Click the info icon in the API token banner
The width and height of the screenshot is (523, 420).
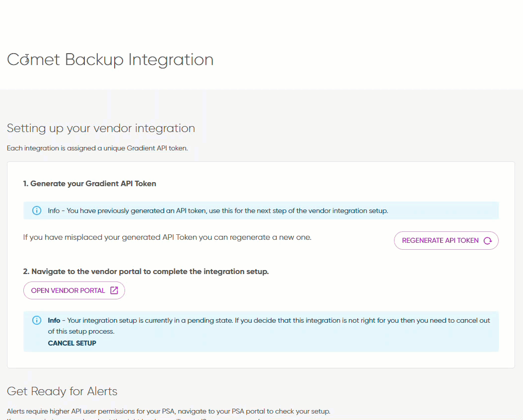click(x=37, y=210)
